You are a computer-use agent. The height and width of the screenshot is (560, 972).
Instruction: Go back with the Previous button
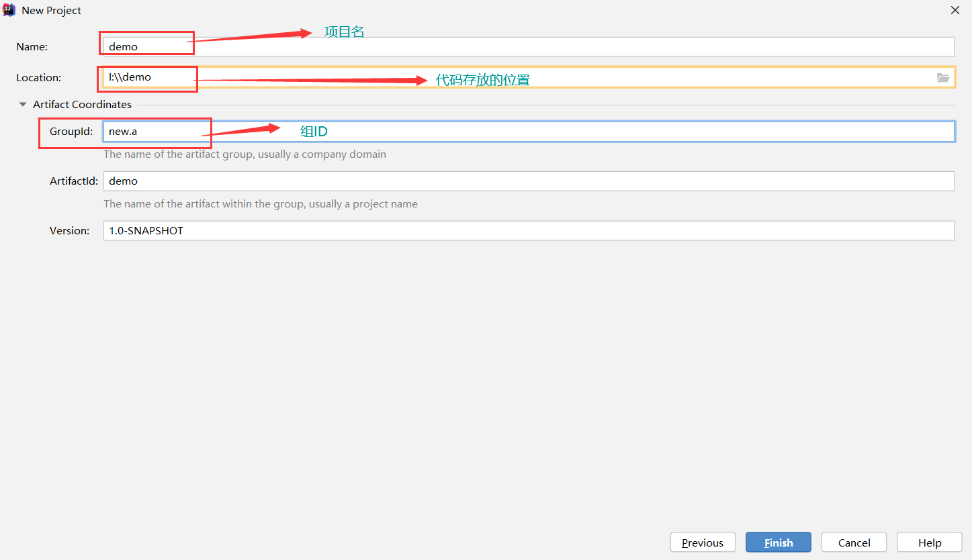pos(703,543)
